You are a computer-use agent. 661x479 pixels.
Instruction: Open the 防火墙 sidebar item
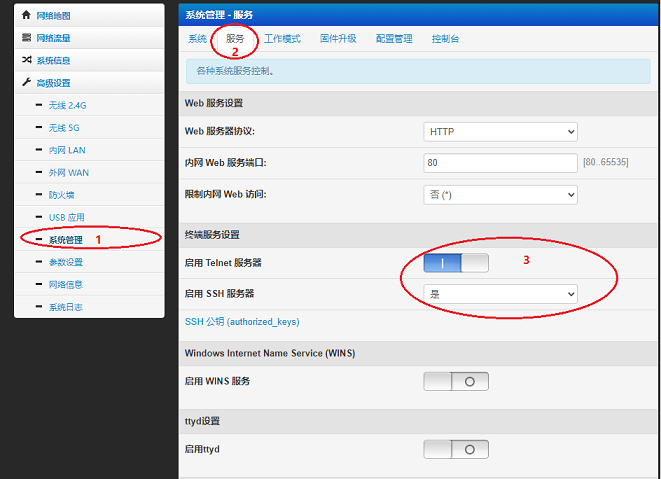click(61, 195)
